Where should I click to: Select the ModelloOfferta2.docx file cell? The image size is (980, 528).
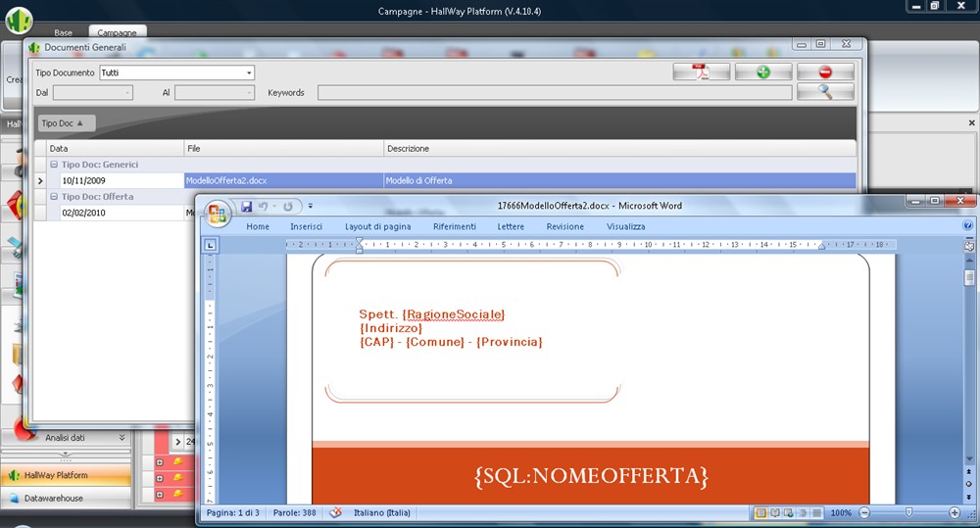click(284, 180)
